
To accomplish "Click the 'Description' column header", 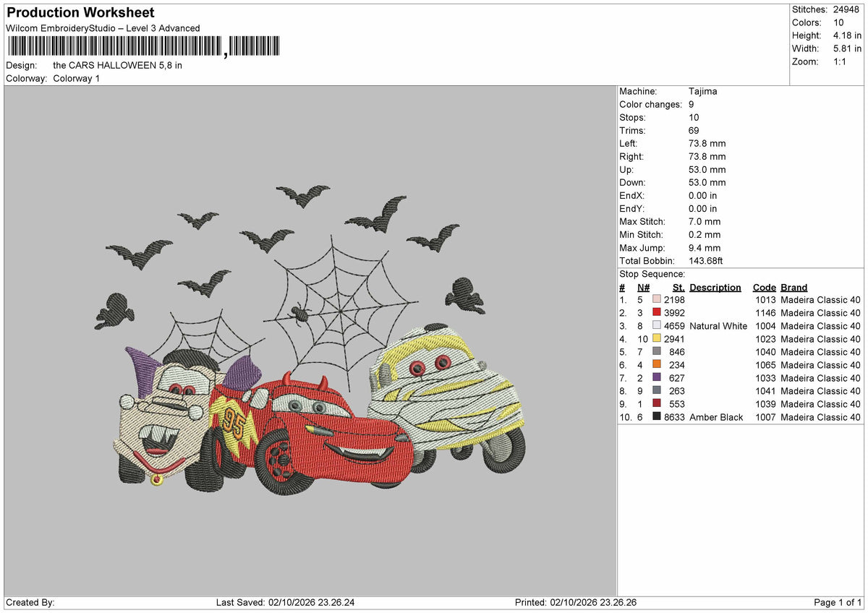I will coord(715,287).
